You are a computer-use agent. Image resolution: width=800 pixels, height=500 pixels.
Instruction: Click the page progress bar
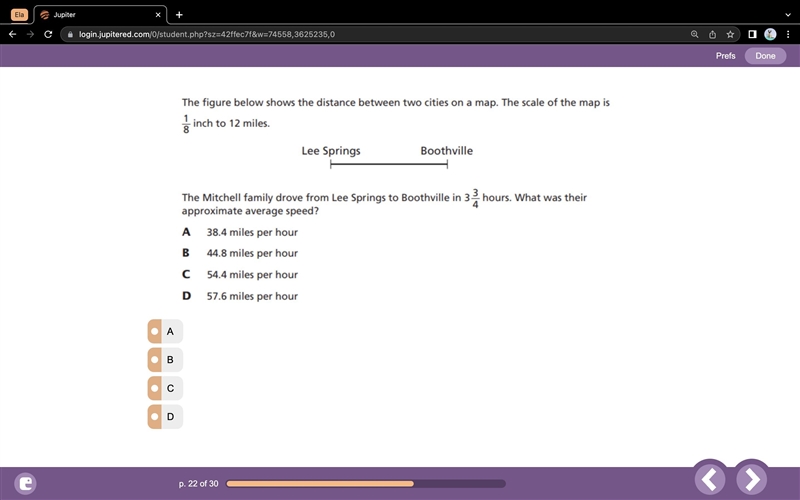[366, 484]
